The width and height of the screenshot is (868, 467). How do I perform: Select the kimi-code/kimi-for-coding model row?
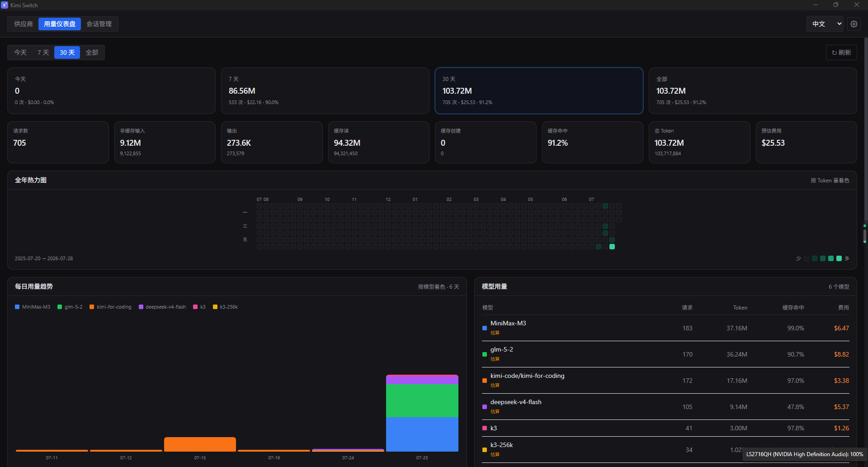(665, 381)
